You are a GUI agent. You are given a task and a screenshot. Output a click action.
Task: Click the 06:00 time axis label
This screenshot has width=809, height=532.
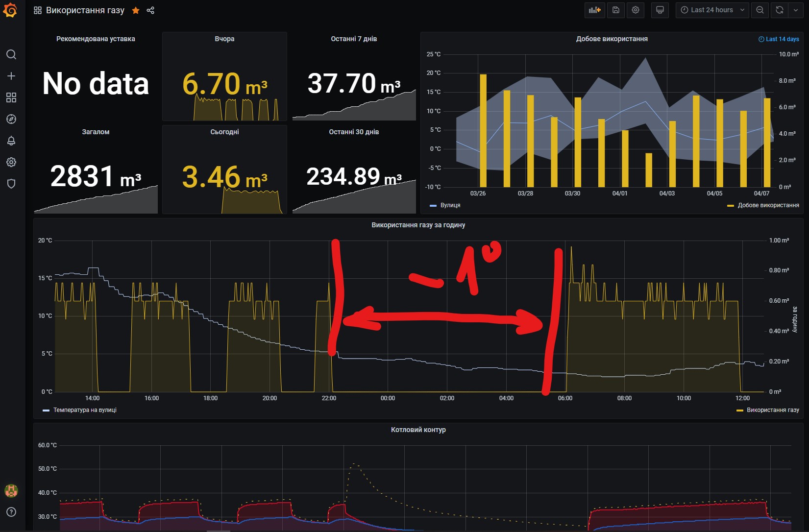pyautogui.click(x=565, y=398)
